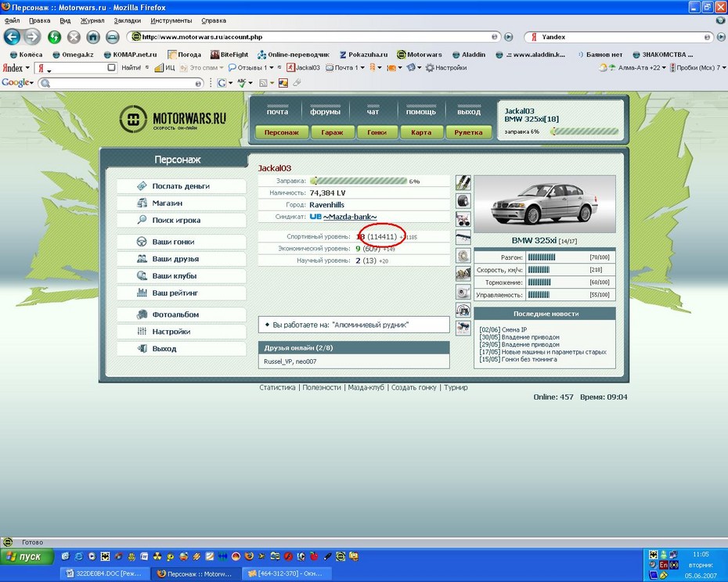Click the tire part icon
The width and height of the screenshot is (728, 582).
[x=463, y=201]
